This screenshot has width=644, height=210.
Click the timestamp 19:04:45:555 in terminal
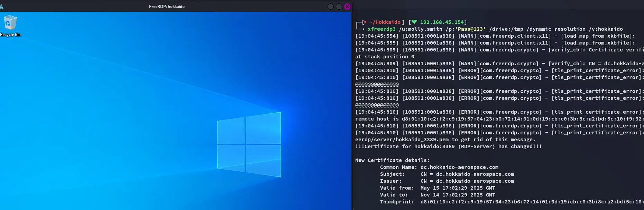377,43
